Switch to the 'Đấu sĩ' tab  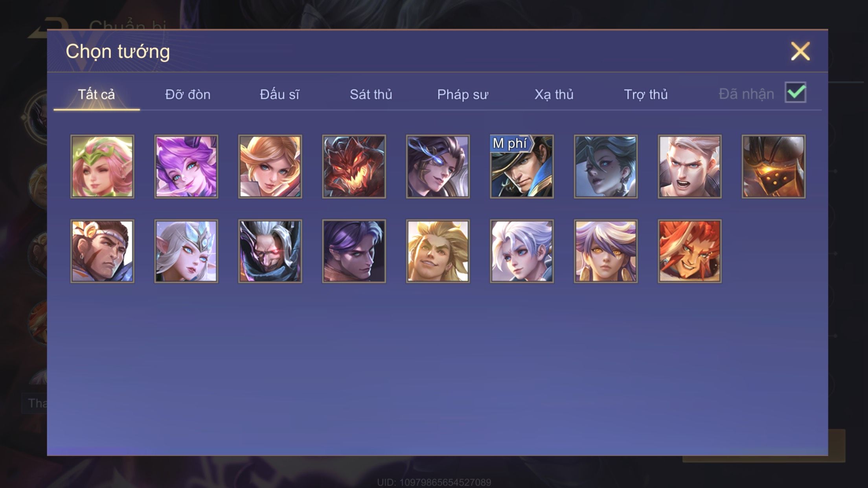tap(279, 95)
